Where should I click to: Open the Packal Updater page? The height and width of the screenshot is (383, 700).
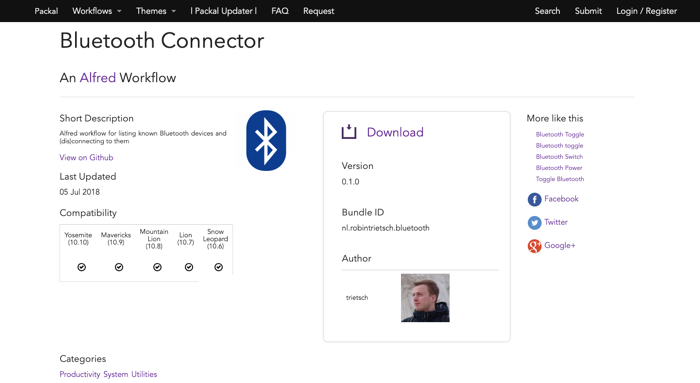(x=224, y=11)
